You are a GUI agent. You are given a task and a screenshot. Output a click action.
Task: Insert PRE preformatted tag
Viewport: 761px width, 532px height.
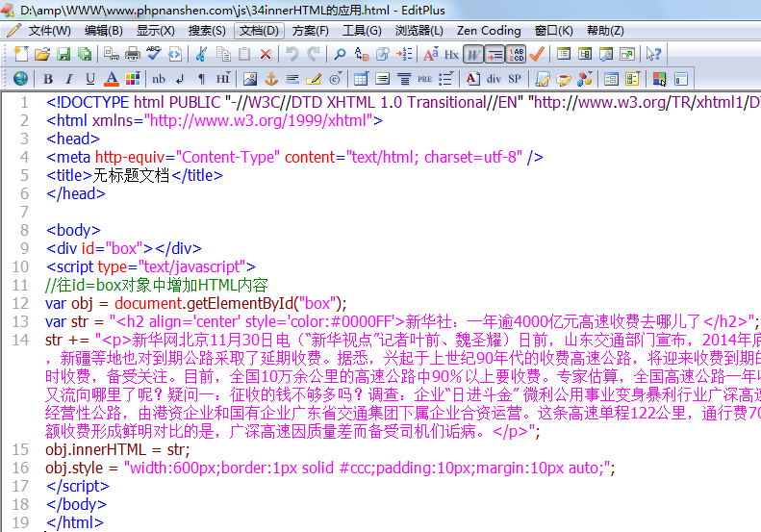pyautogui.click(x=424, y=79)
